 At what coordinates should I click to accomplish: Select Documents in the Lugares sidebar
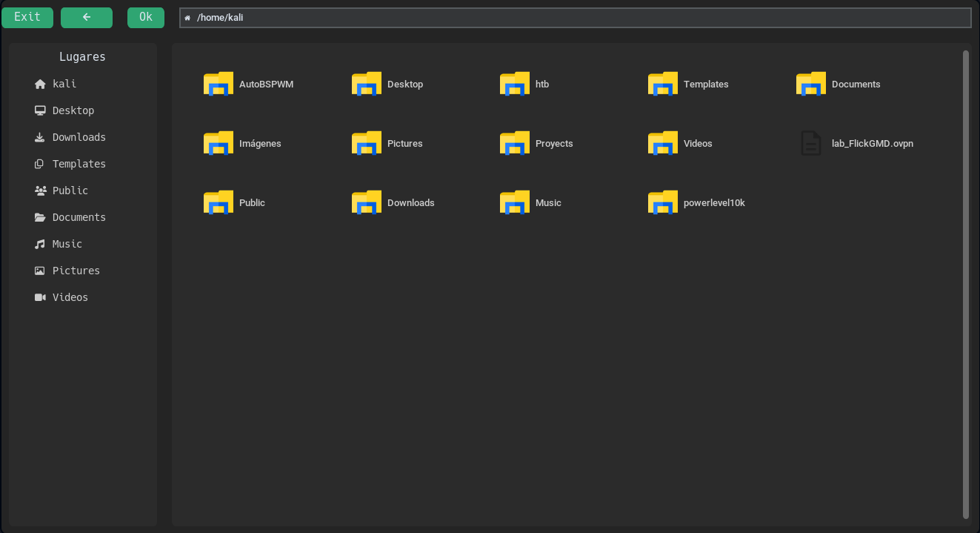79,217
